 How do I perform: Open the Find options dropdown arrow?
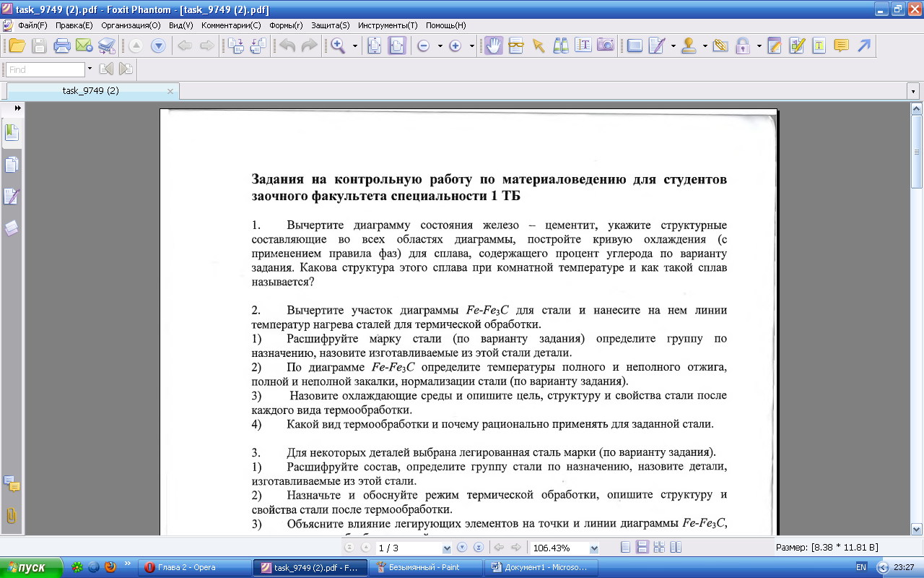(x=90, y=69)
